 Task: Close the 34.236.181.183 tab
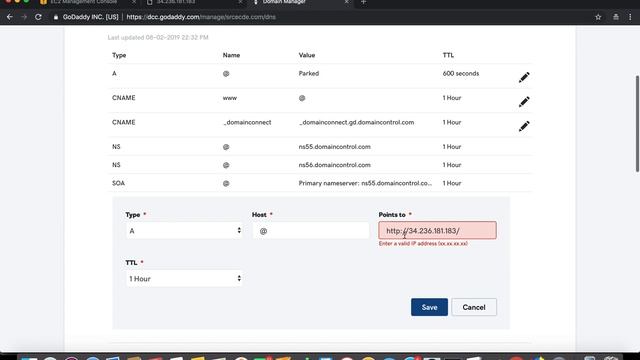[240, 2]
